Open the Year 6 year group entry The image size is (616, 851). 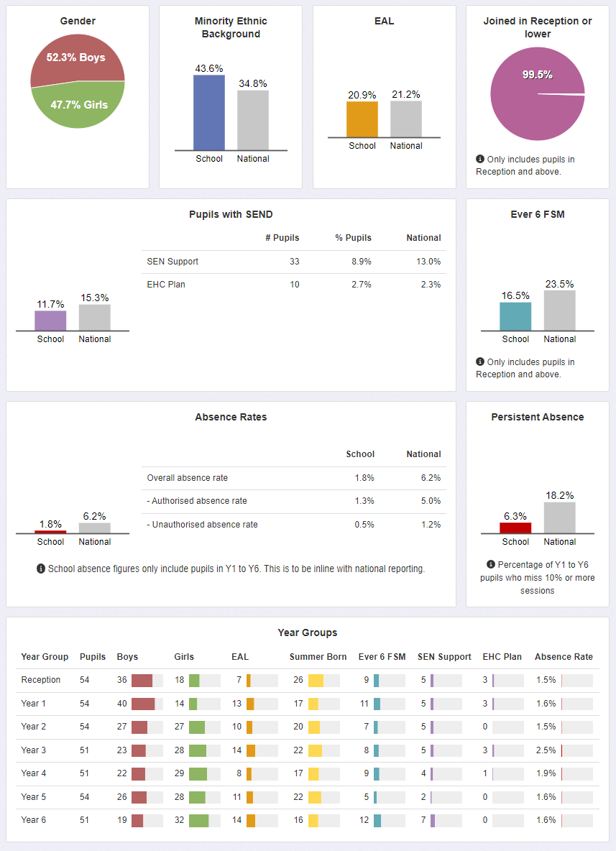(34, 819)
